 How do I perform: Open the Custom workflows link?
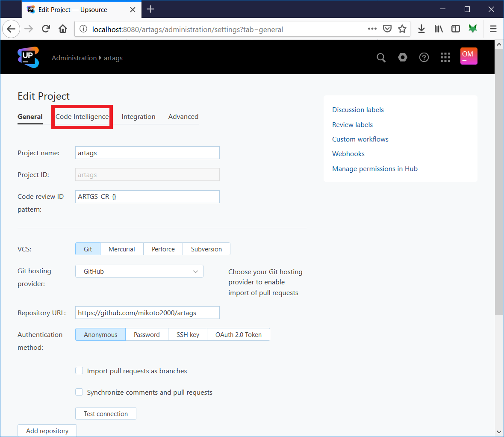tap(360, 139)
